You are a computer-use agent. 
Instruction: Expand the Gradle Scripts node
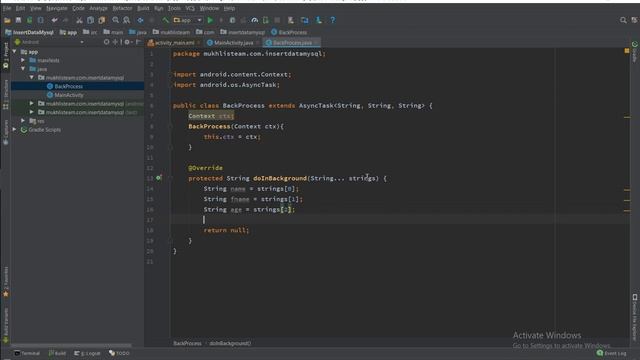click(15, 129)
